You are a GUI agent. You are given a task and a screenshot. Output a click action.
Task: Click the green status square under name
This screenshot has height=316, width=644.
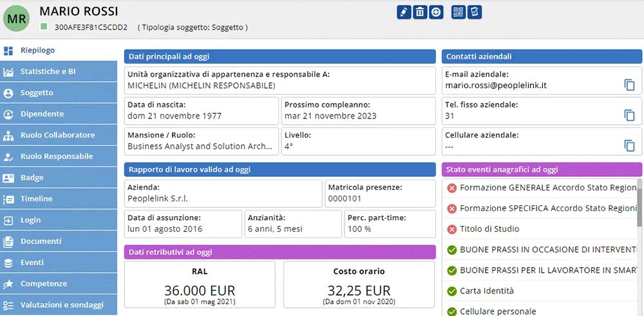click(x=44, y=27)
